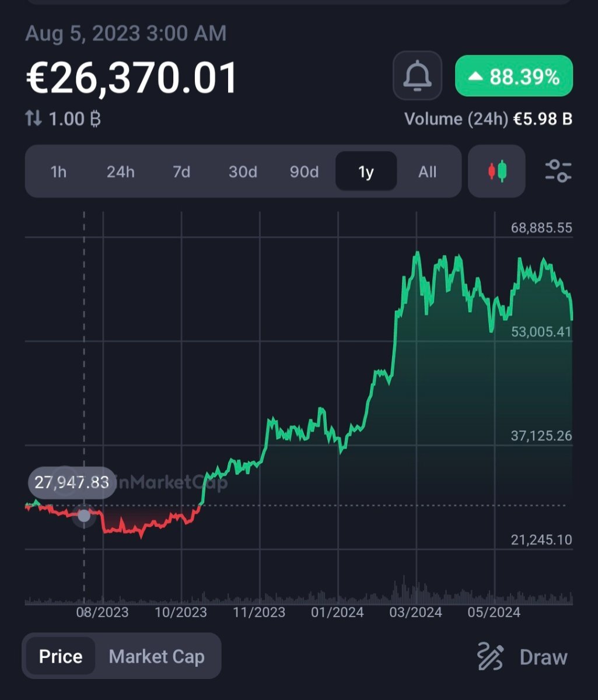Choose the 7d time range
The image size is (598, 700).
(181, 172)
